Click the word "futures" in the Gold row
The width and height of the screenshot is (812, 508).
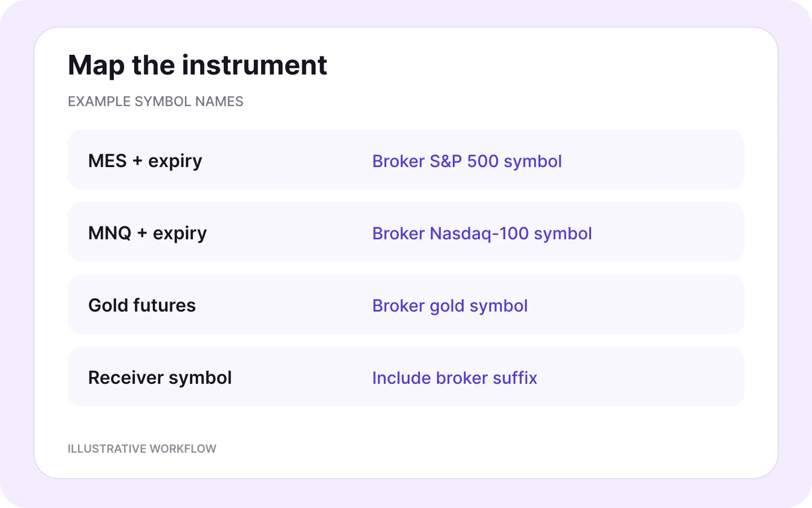tap(165, 305)
